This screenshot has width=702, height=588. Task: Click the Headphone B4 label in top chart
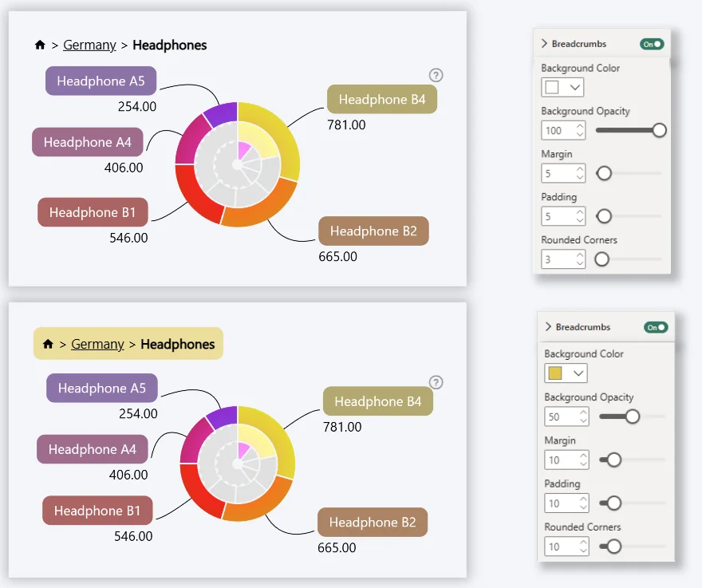tap(382, 100)
